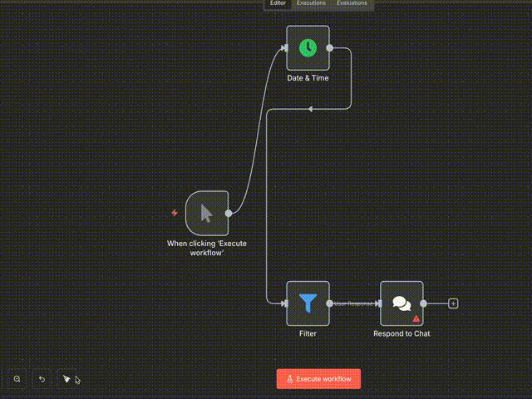Click the Date & Time output connector dot
The width and height of the screenshot is (532, 399).
tap(330, 47)
